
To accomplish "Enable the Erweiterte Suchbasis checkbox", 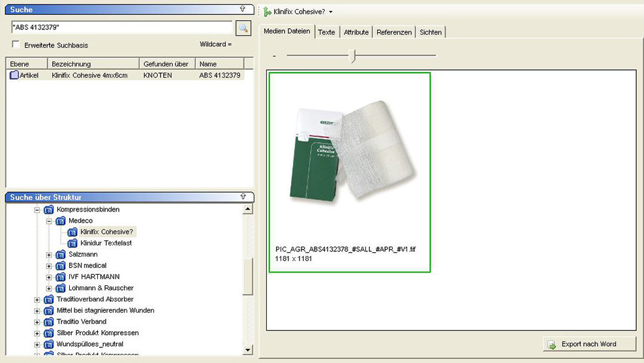I will 16,44.
